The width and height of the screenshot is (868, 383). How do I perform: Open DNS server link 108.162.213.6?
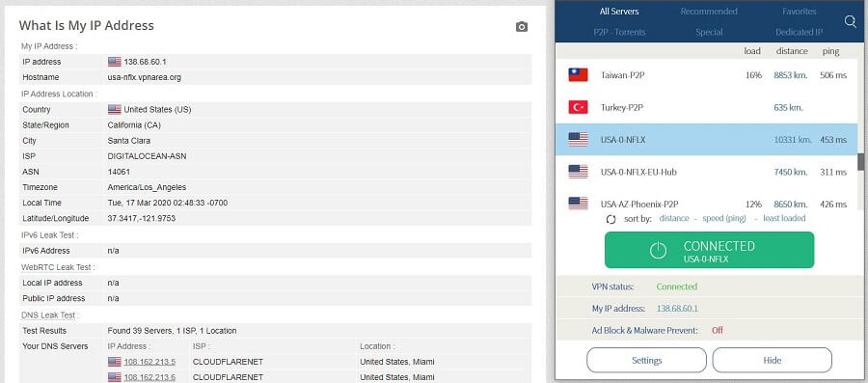click(149, 377)
